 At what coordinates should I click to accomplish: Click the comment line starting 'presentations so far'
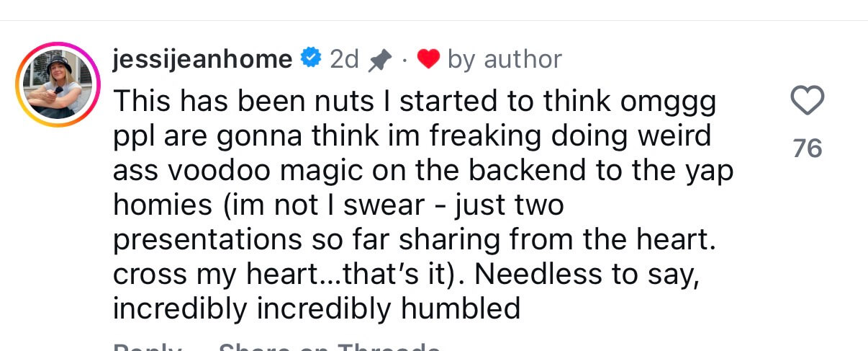tap(415, 240)
